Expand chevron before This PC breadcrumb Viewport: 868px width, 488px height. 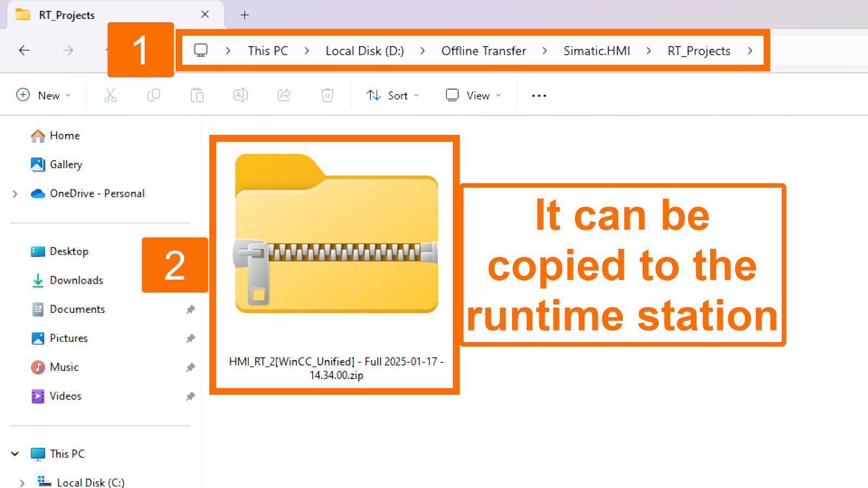pos(228,50)
